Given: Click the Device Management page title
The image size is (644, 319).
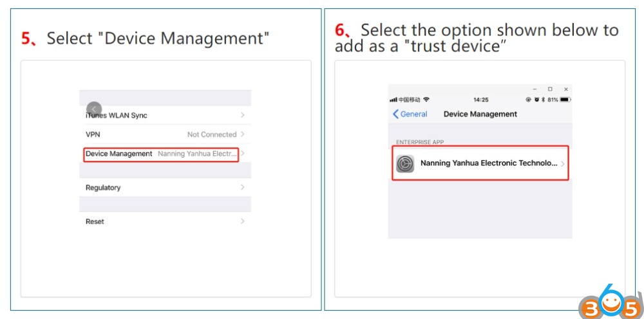Looking at the screenshot, I should tap(480, 114).
